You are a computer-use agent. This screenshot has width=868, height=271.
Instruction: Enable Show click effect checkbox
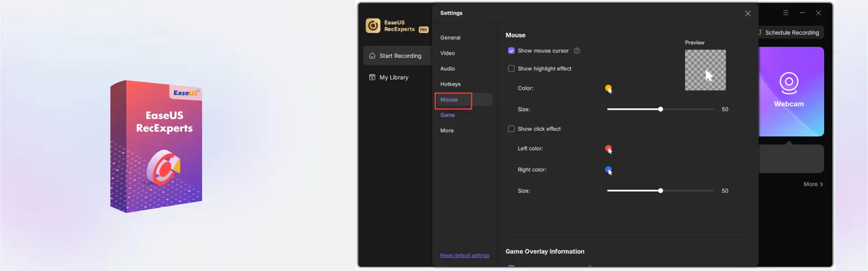point(511,129)
